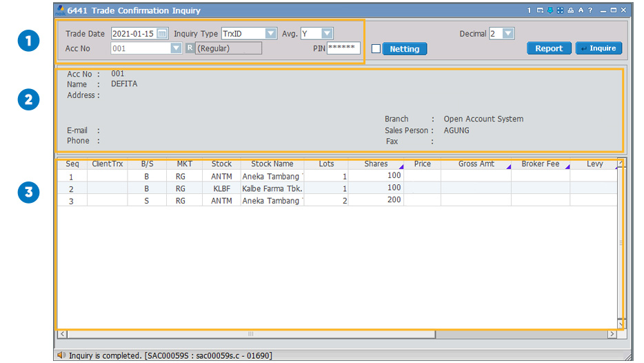The height and width of the screenshot is (363, 644).
Task: Click the fit-to-screen icon in title bar
Action: tap(560, 10)
